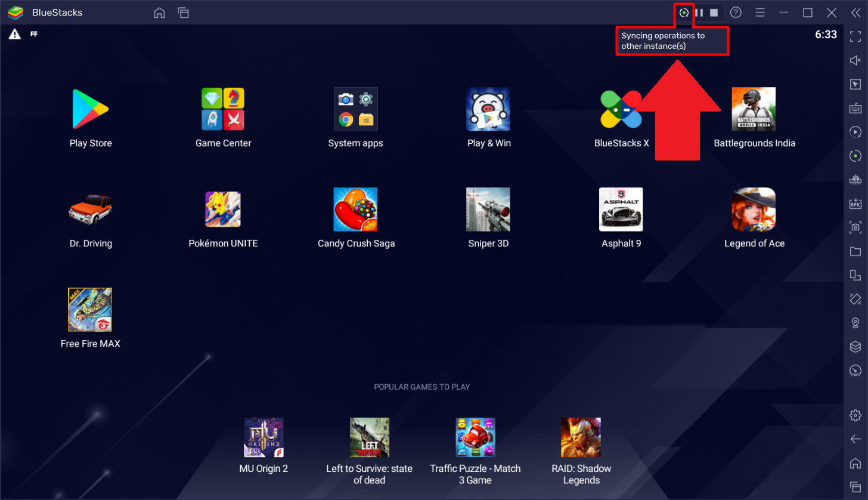
Task: Pause syncing operations
Action: [699, 13]
